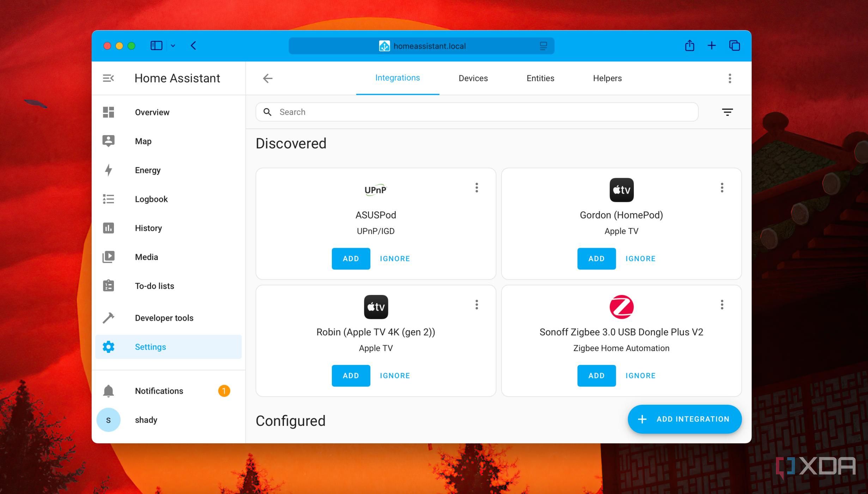Click the Safari share icon
This screenshot has width=868, height=494.
point(690,46)
